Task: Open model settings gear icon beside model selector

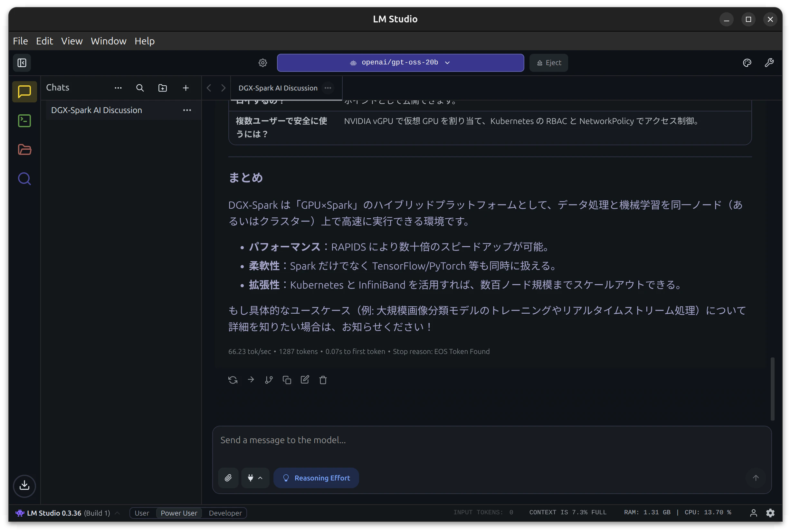Action: click(263, 63)
